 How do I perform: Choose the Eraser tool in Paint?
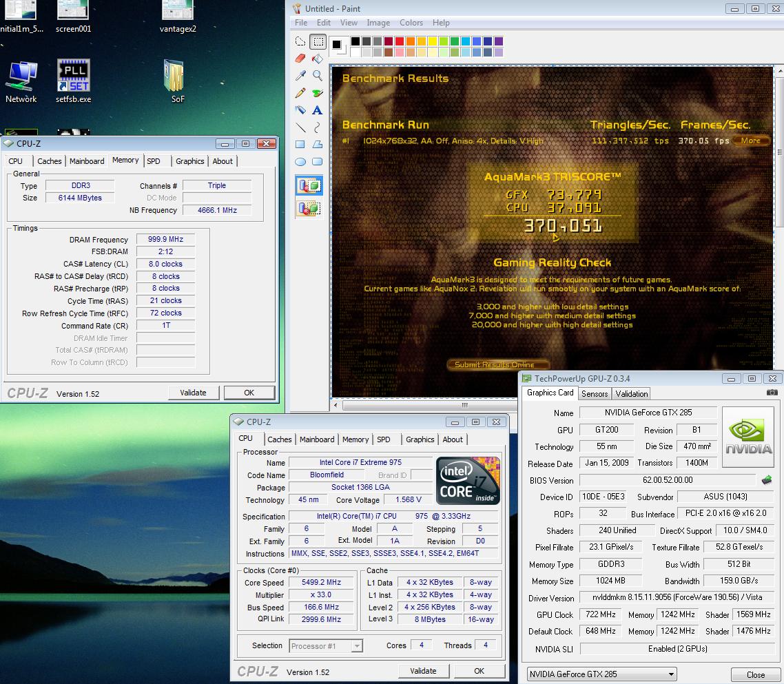[300, 59]
